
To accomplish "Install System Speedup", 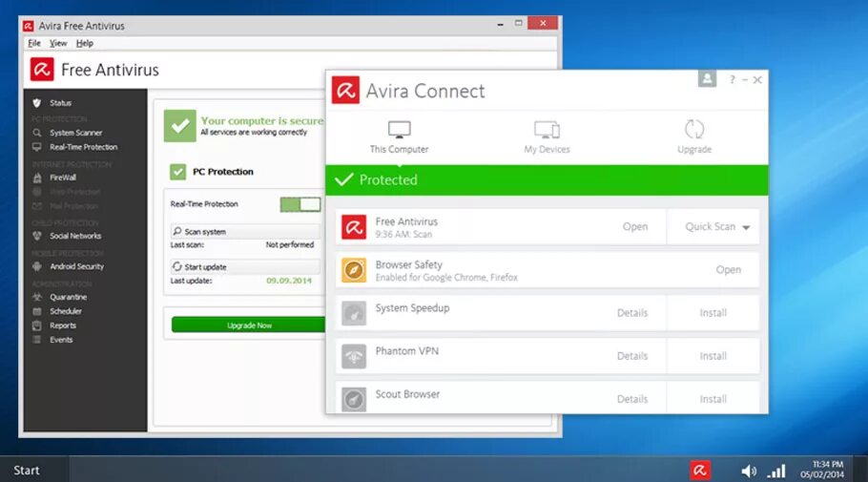I will (x=713, y=313).
